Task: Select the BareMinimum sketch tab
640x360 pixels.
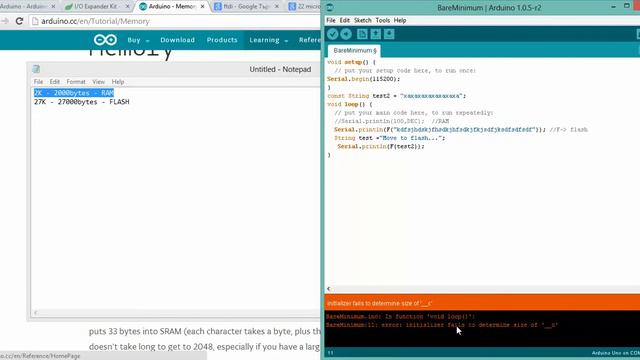Action: (354, 50)
